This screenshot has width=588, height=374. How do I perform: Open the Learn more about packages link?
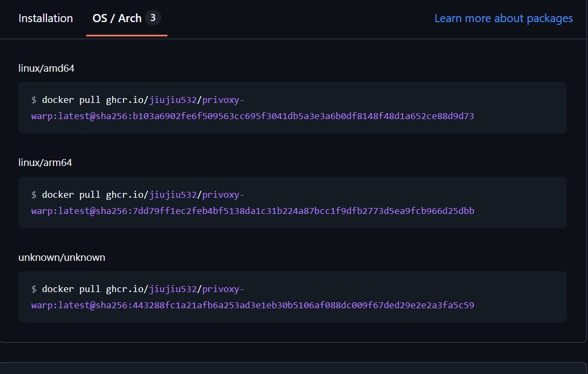click(x=503, y=18)
